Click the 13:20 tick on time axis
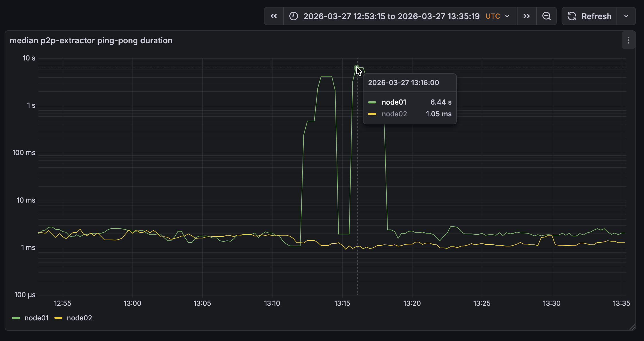Viewport: 644px width, 341px height. 412,303
